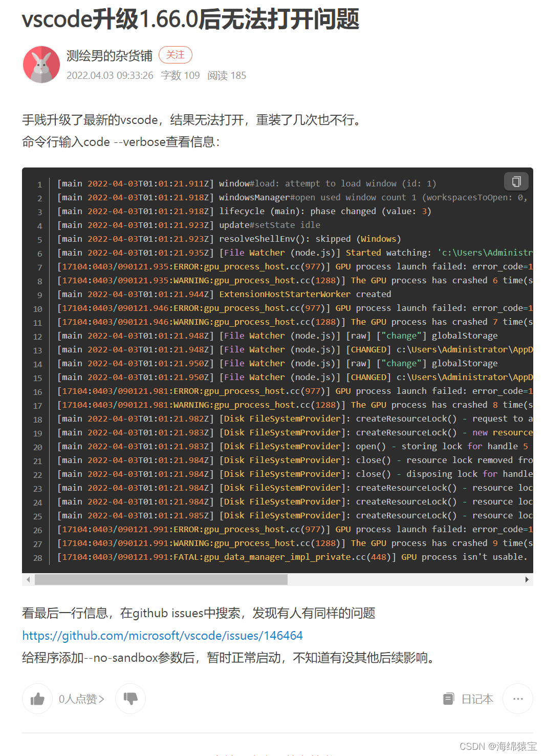The height and width of the screenshot is (756, 545).
Task: Click the scrollbar left arrow of code block
Action: pyautogui.click(x=28, y=579)
